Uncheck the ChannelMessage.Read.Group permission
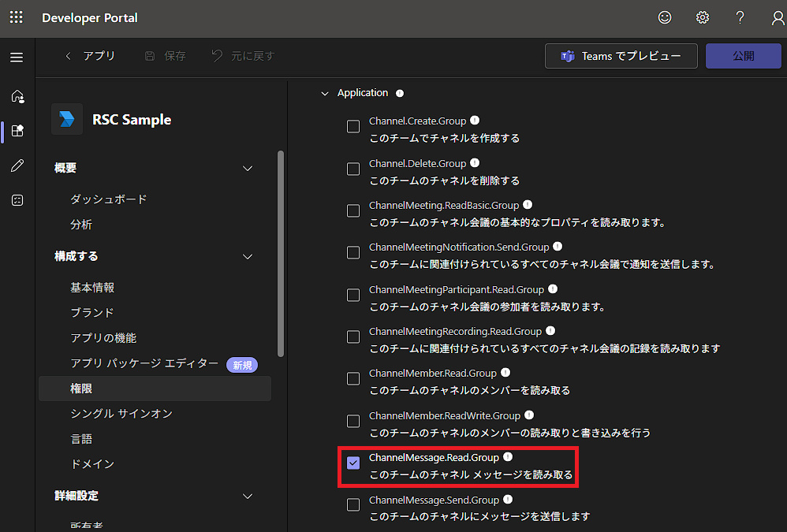787x532 pixels. tap(352, 463)
